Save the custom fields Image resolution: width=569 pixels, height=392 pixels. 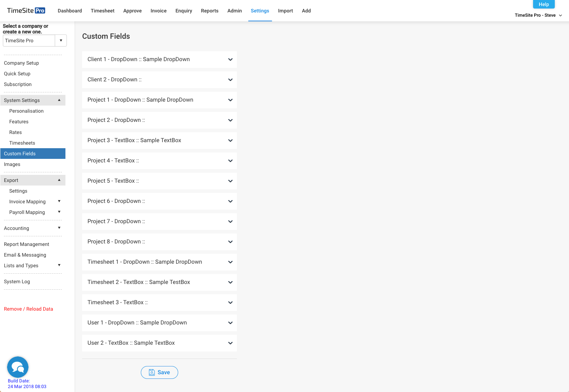click(x=159, y=372)
